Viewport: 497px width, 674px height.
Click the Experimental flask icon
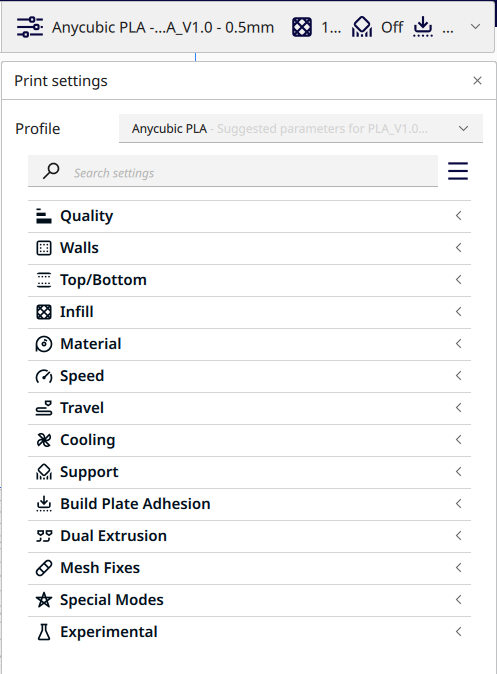pos(43,632)
